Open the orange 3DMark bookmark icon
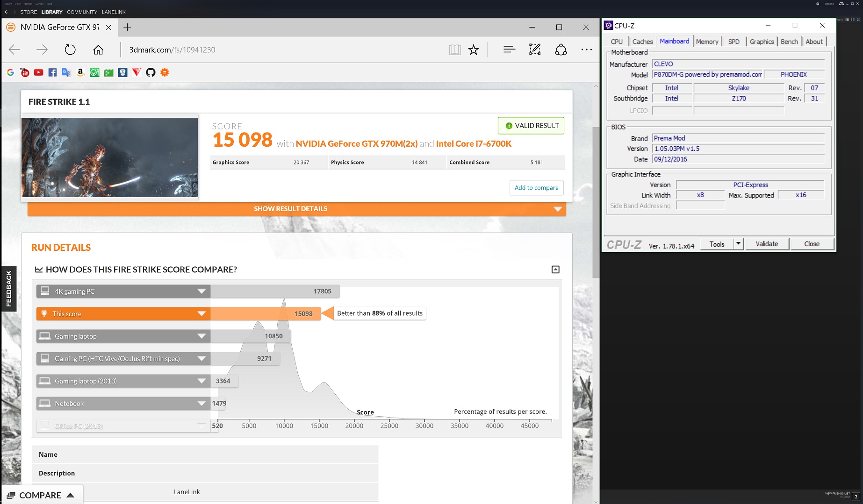The width and height of the screenshot is (863, 504). [x=165, y=72]
